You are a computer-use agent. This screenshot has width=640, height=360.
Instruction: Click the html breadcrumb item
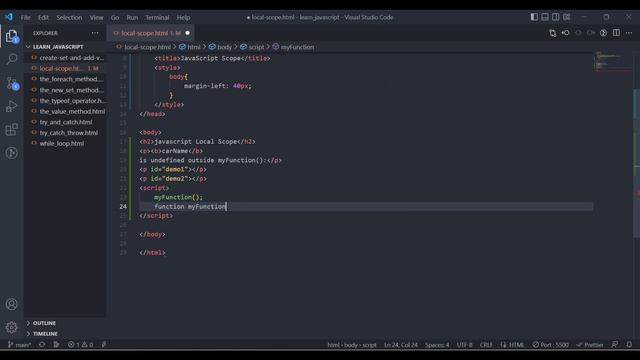click(190, 47)
